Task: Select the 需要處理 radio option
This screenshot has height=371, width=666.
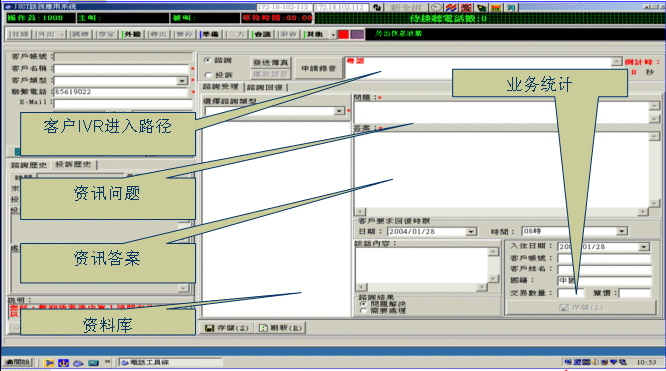Action: coord(363,311)
